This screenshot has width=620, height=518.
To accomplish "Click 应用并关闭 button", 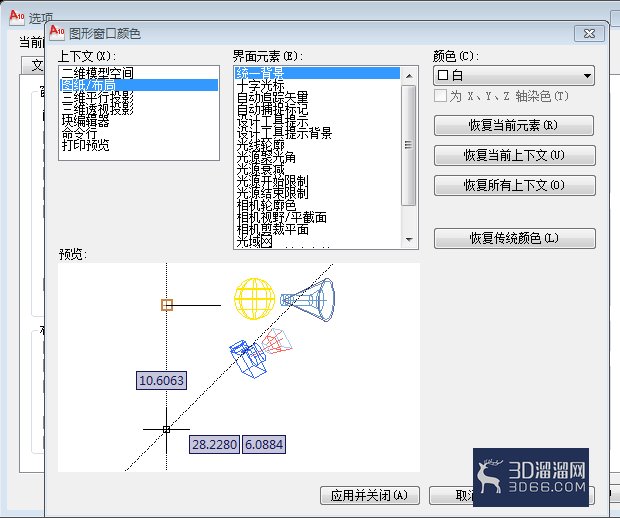I will click(370, 495).
